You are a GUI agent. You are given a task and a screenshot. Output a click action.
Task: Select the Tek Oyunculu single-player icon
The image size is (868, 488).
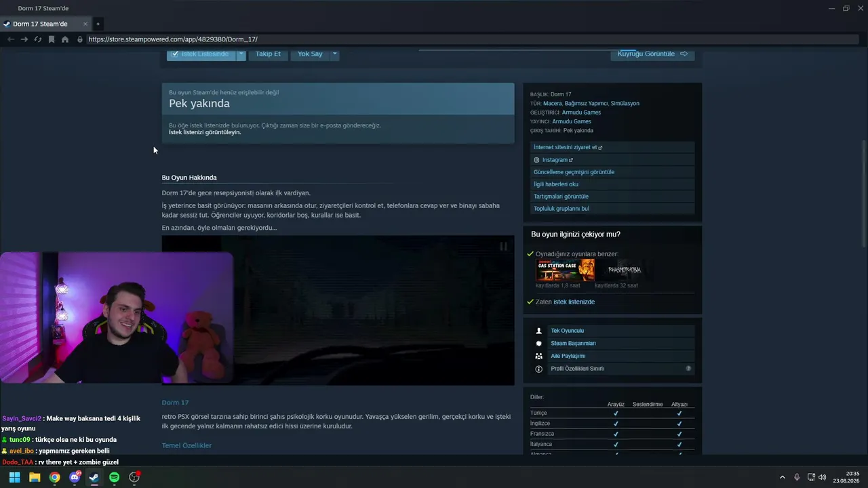[539, 331]
